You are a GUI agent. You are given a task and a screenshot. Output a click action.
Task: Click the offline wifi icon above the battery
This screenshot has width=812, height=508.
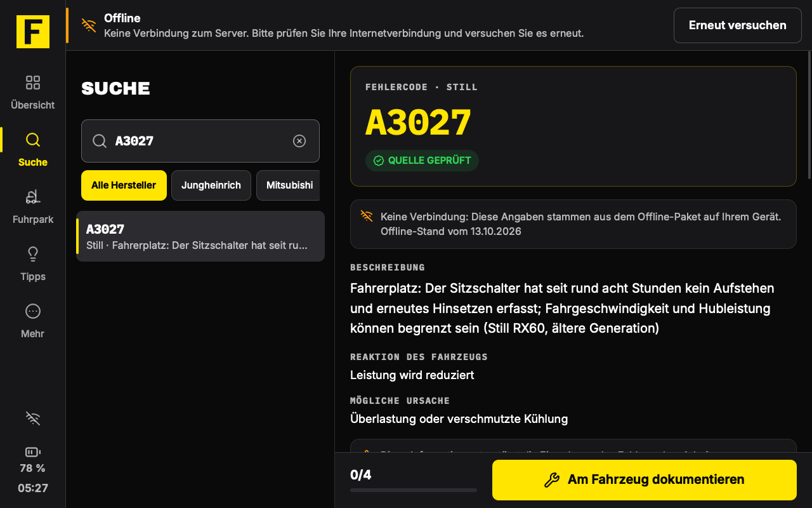point(33,418)
